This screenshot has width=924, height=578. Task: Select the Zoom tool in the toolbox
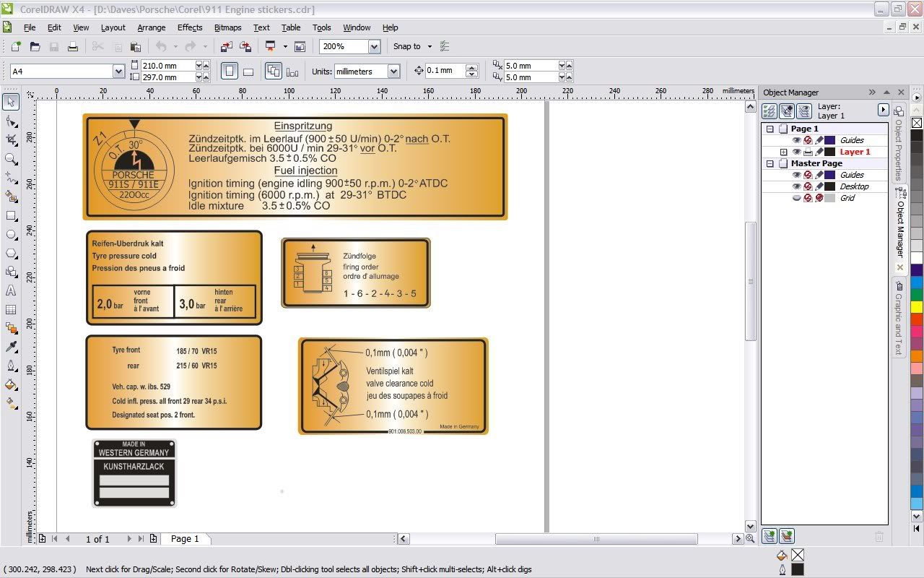tap(11, 158)
